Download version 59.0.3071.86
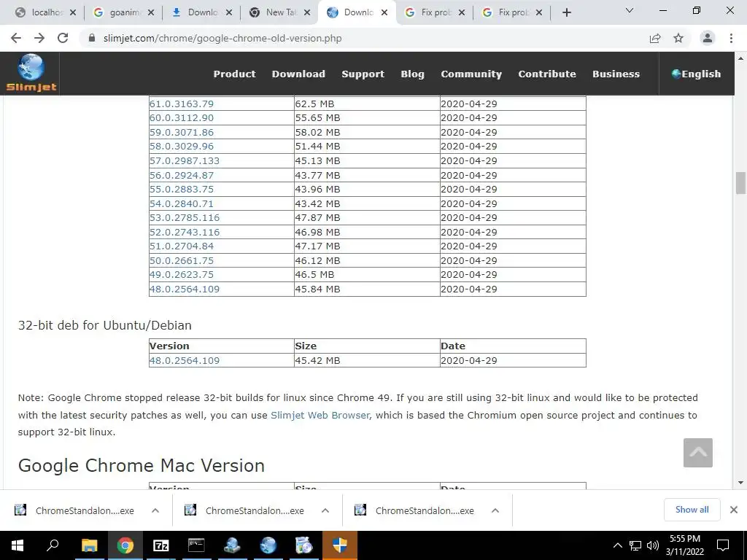 pyautogui.click(x=182, y=133)
